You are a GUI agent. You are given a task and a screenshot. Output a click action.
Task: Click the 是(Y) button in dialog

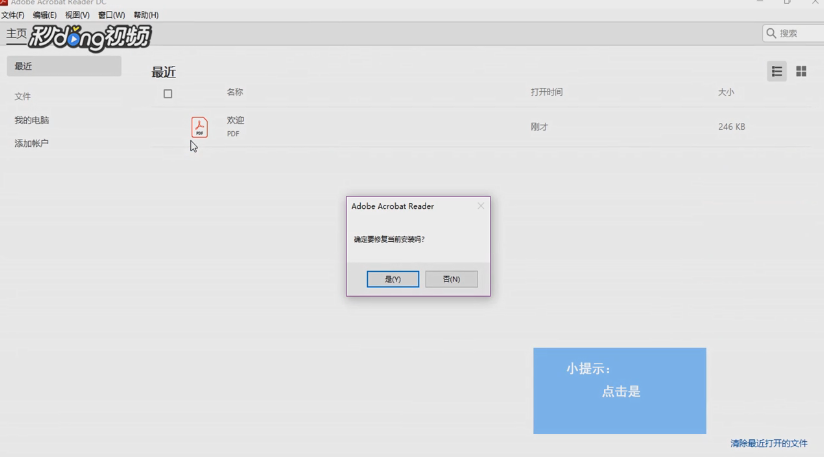coord(393,279)
